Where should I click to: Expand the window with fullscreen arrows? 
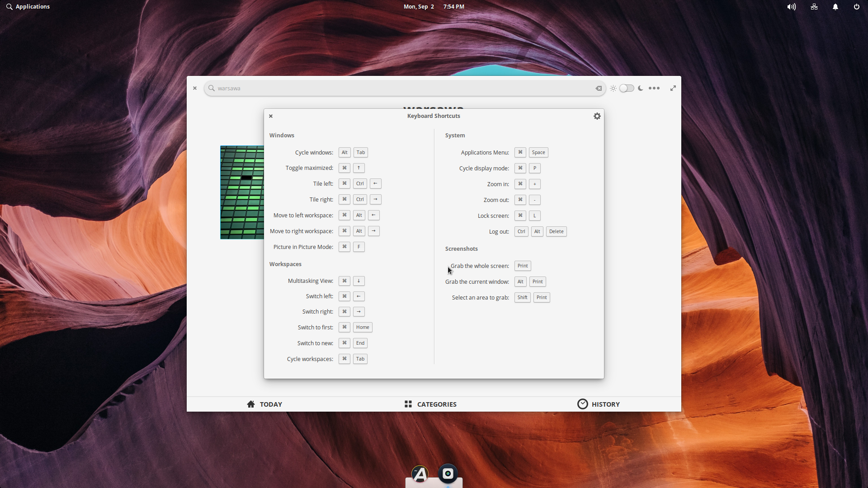coord(673,89)
